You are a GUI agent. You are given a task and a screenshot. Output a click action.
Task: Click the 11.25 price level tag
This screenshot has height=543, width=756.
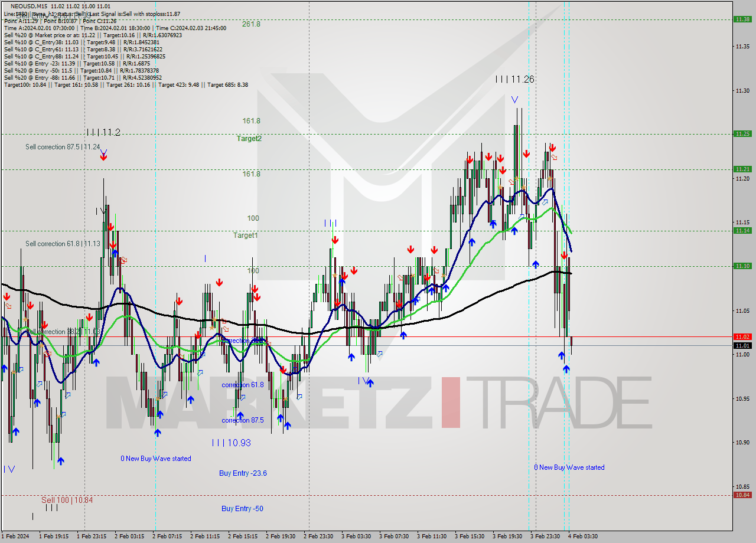tap(743, 134)
